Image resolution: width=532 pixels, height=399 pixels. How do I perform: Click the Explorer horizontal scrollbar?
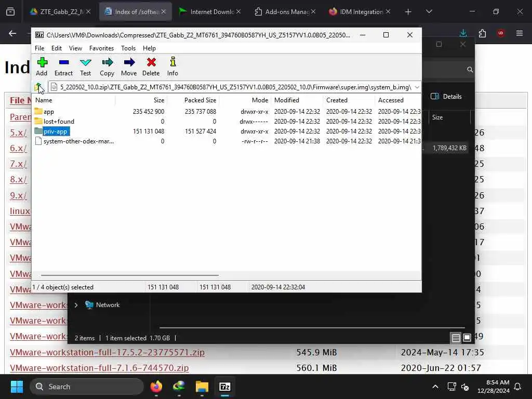[x=312, y=328]
